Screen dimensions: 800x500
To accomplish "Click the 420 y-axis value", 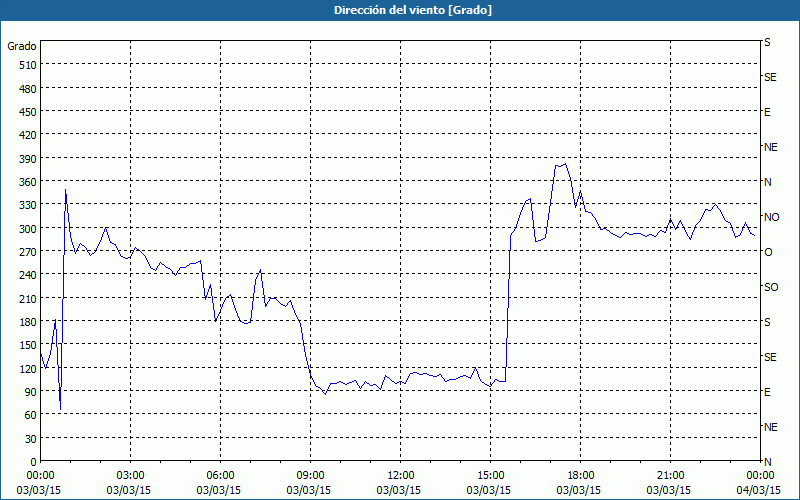I will (28, 135).
